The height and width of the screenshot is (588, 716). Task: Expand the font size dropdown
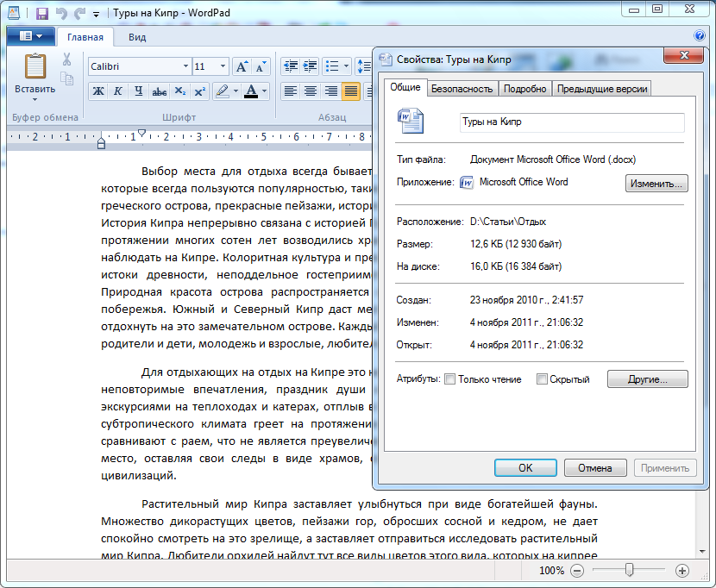[x=223, y=66]
